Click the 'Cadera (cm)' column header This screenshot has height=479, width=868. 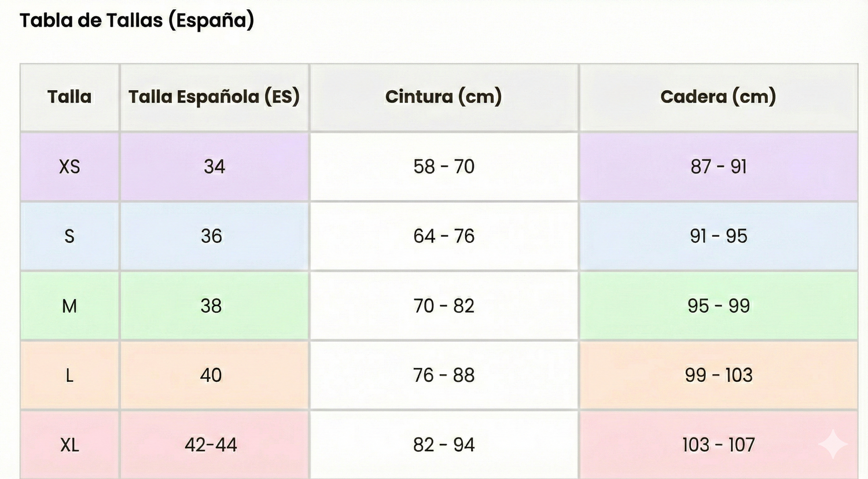(x=718, y=97)
